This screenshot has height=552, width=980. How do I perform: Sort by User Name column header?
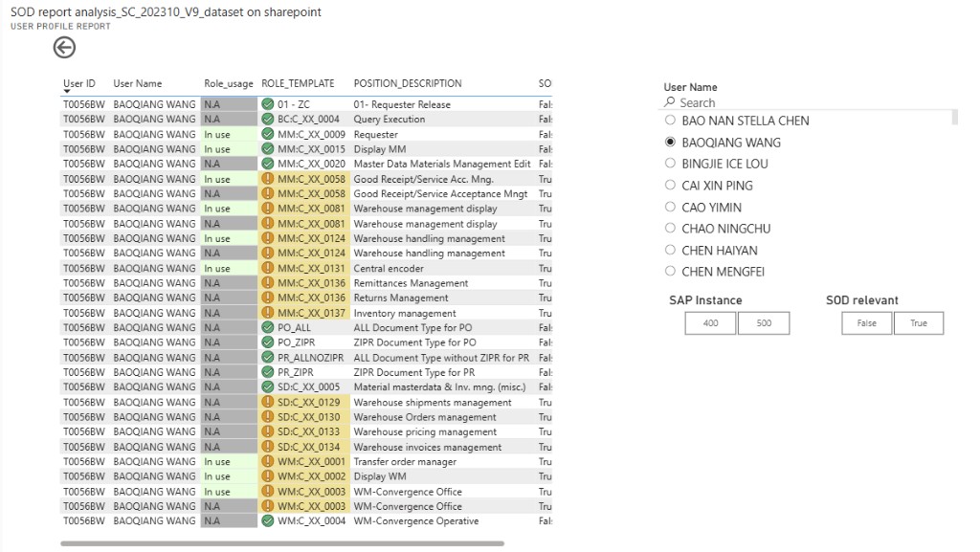pos(138,83)
